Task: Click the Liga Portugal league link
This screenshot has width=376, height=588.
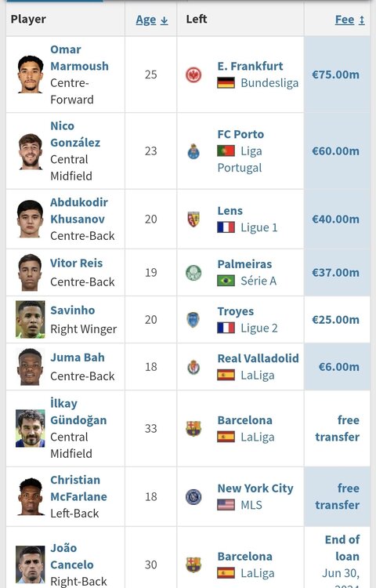Action: click(x=240, y=159)
